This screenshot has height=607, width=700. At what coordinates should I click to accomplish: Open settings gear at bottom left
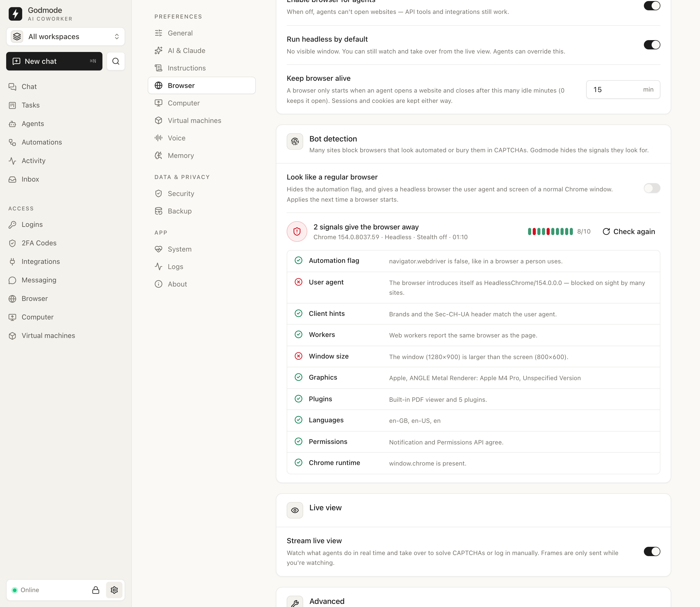(x=114, y=590)
